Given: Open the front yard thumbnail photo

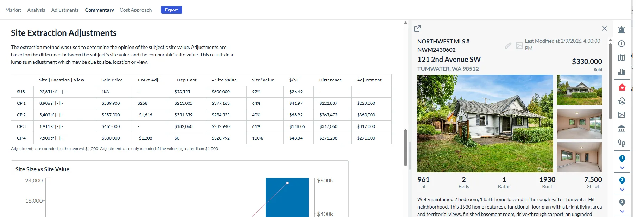Looking at the screenshot, I should 579,90.
